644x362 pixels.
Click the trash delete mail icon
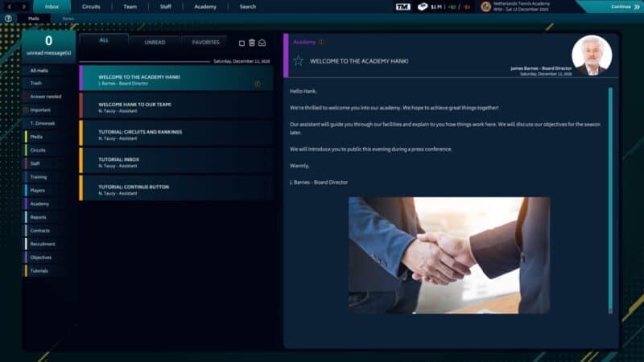[x=252, y=43]
